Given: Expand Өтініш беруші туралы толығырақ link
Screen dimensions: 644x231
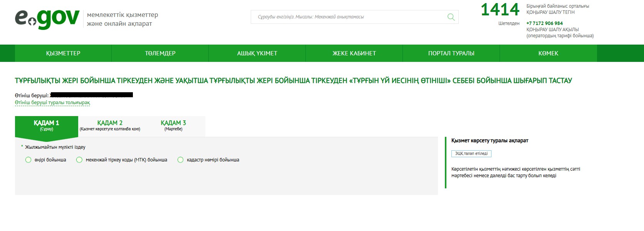Looking at the screenshot, I should click(x=52, y=103).
